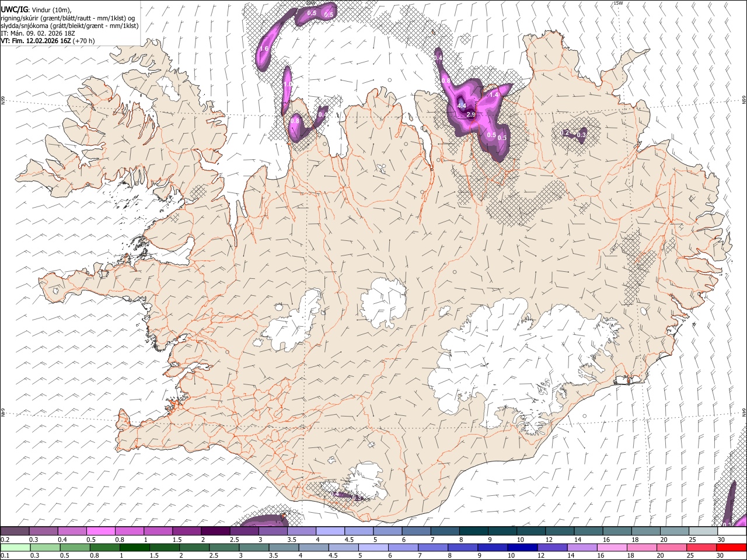Click the 1.4 snowfall value label
Screen dimensions: 747x560
coord(494,94)
